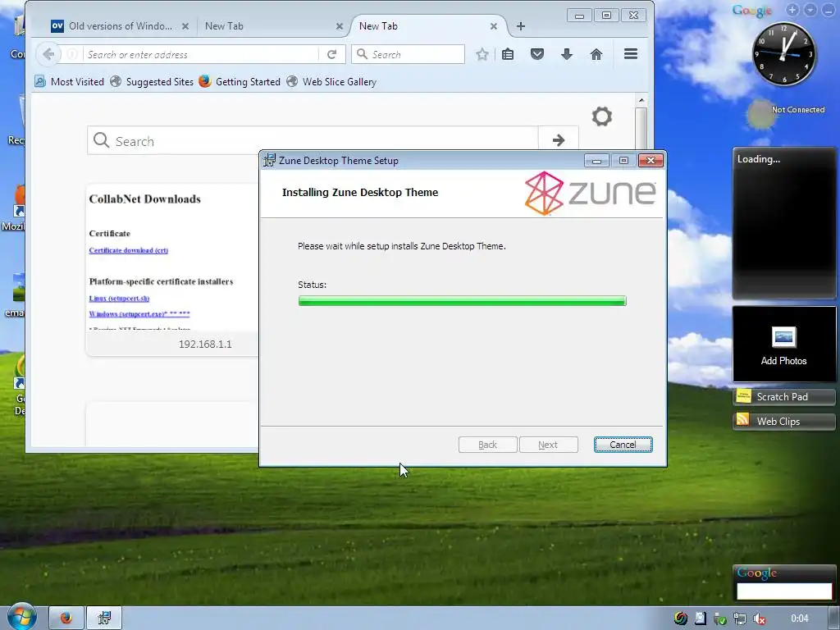Open a new tab with plus button
This screenshot has width=840, height=630.
521,26
